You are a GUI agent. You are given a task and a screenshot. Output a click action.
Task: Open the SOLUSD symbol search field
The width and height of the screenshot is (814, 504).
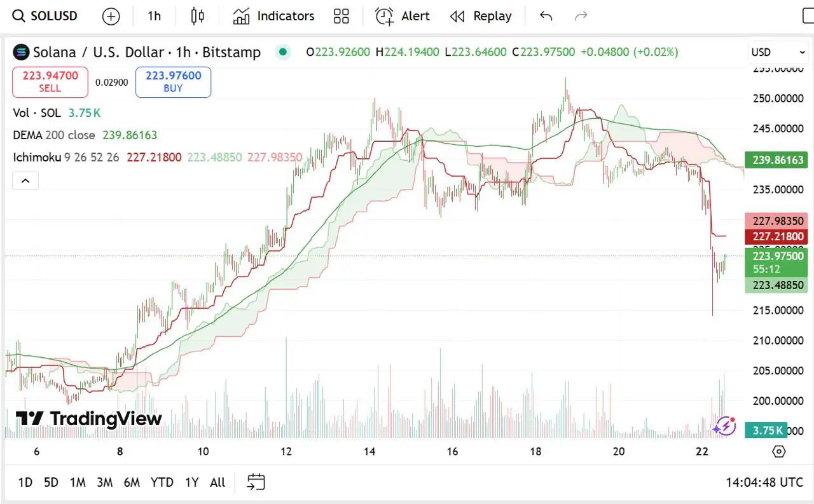tap(46, 17)
